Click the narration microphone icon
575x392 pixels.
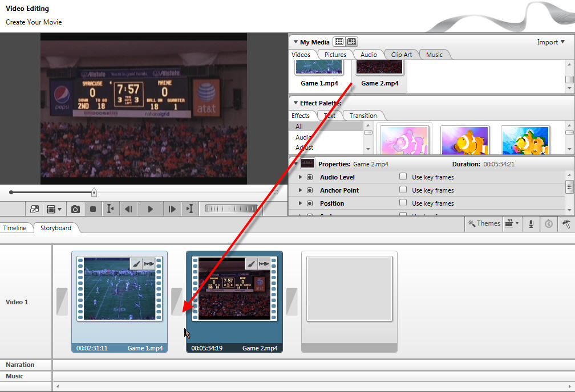pos(531,223)
